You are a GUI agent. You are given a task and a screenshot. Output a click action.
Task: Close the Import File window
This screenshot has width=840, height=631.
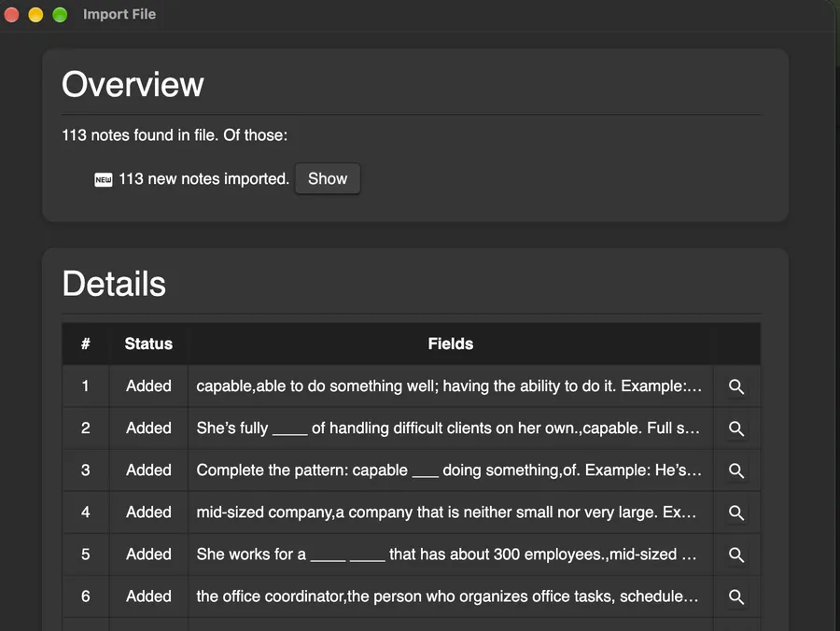(x=11, y=14)
